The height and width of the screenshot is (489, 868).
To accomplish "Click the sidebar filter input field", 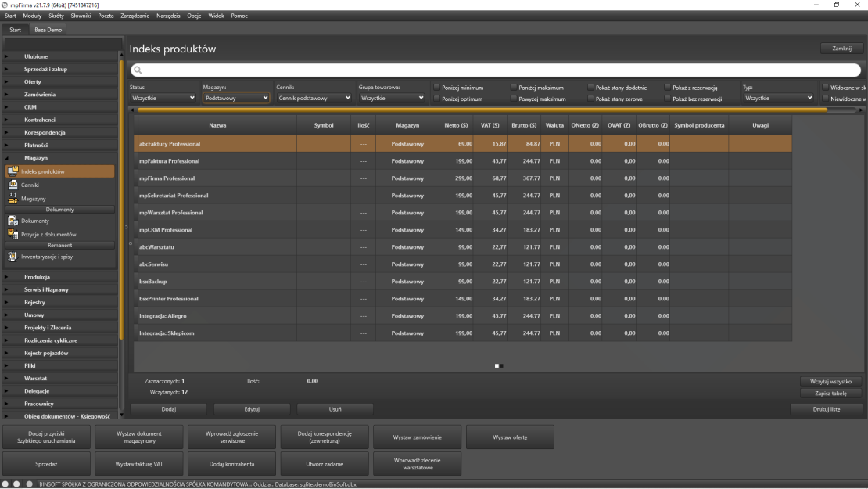I will pos(63,43).
